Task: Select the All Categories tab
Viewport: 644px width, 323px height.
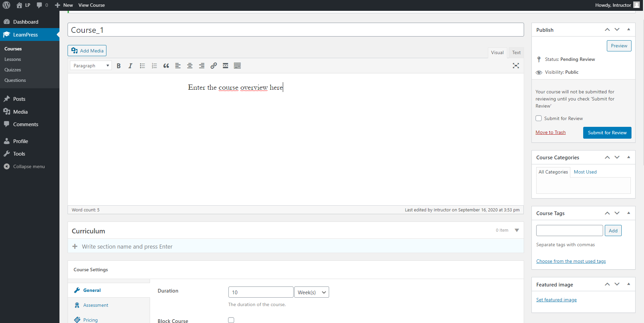Action: pyautogui.click(x=553, y=172)
